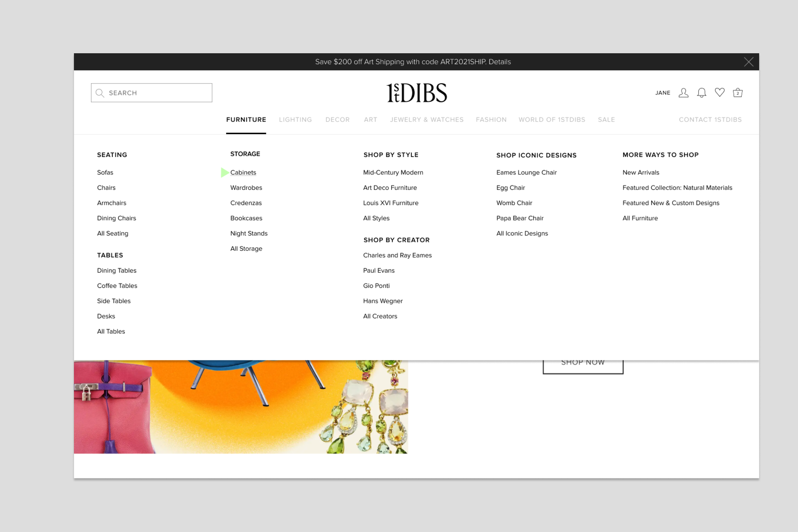This screenshot has height=532, width=798.
Task: Open the Furniture menu tab
Action: coord(246,120)
